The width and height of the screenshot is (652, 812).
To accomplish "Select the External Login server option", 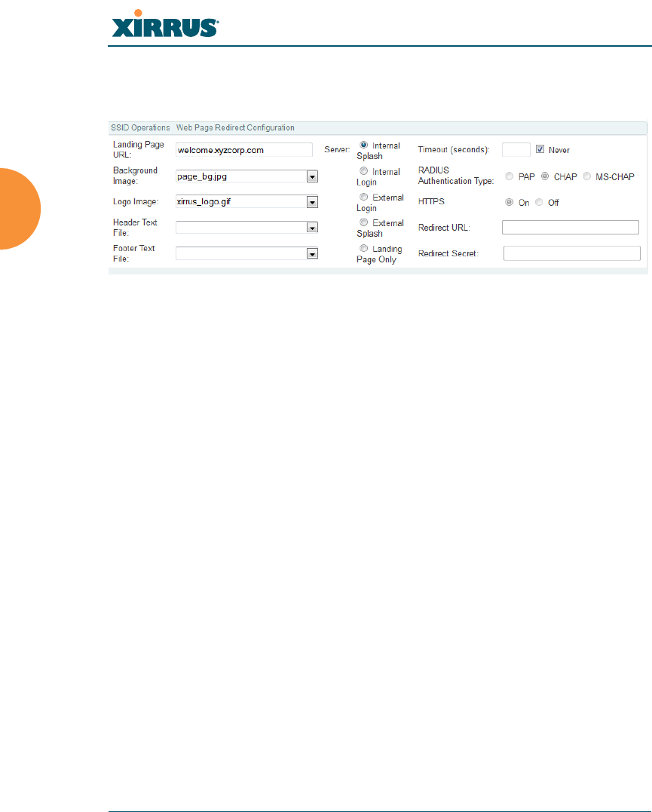I will click(x=364, y=197).
